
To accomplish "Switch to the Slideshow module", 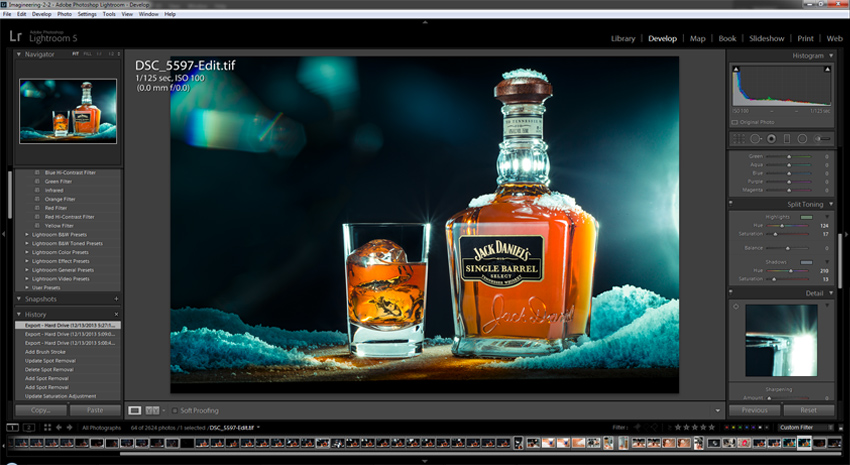I will click(x=767, y=38).
